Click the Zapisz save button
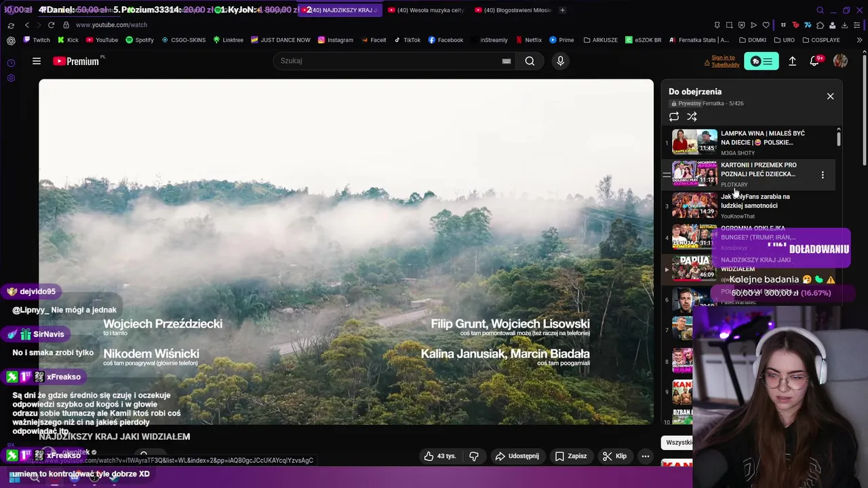 point(571,456)
